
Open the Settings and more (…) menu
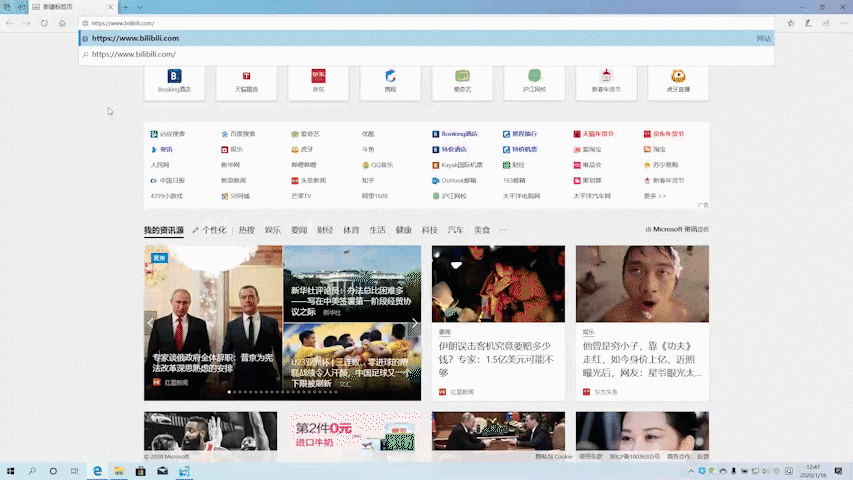tap(843, 23)
